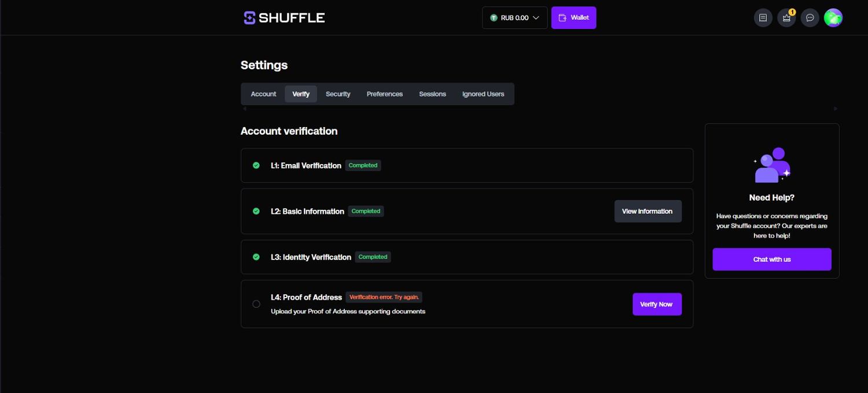Image resolution: width=868 pixels, height=393 pixels.
Task: Click the Tether currency icon beside RUB
Action: click(494, 18)
